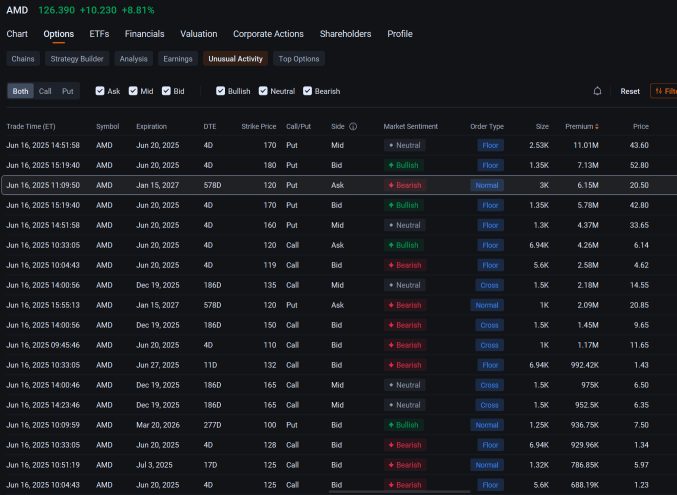Select the Unusual Activity sub-tab
677x495 pixels.
click(x=235, y=59)
